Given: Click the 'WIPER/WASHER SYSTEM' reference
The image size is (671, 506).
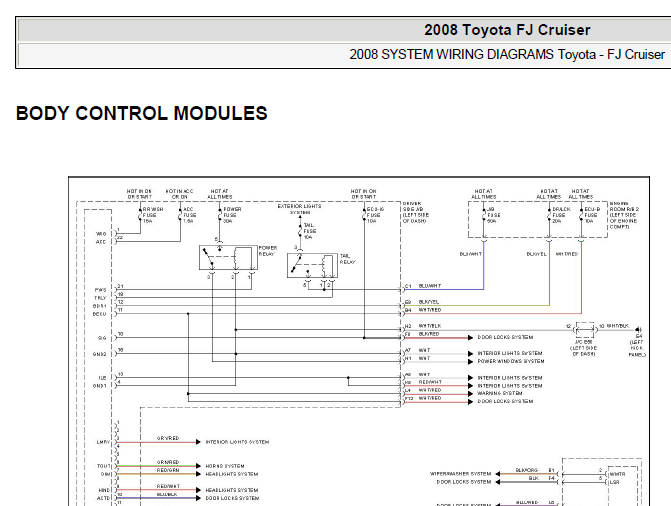Looking at the screenshot, I should 460,474.
